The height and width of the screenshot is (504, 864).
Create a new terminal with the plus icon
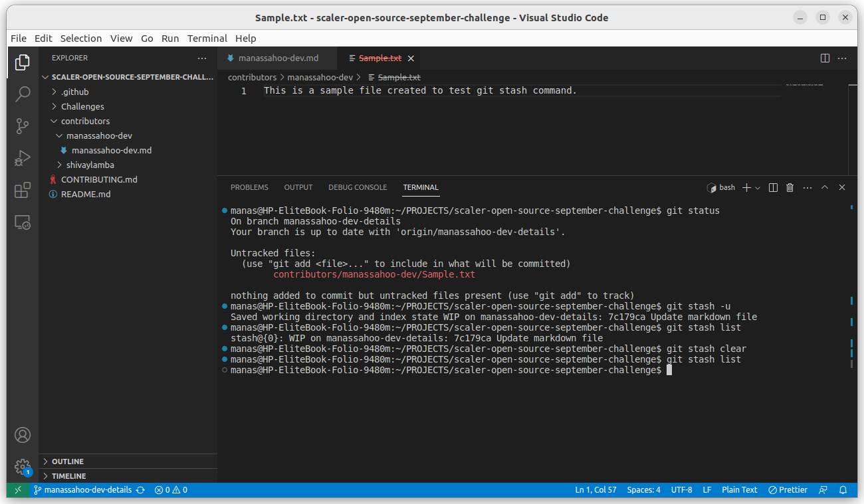(x=745, y=187)
